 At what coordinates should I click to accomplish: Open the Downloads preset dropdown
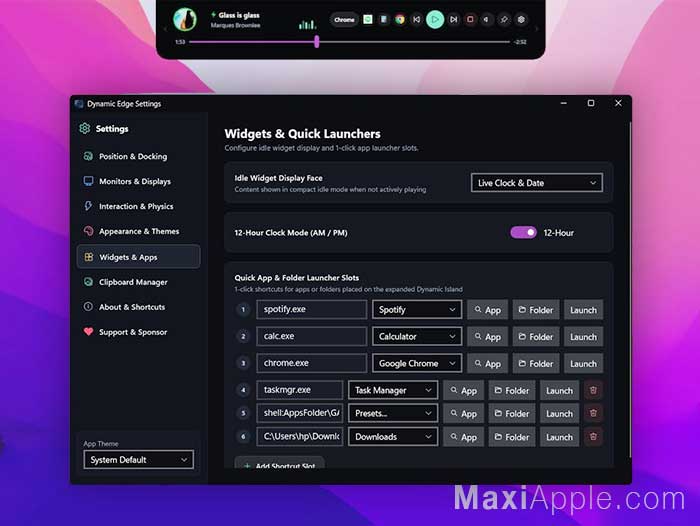coord(393,437)
